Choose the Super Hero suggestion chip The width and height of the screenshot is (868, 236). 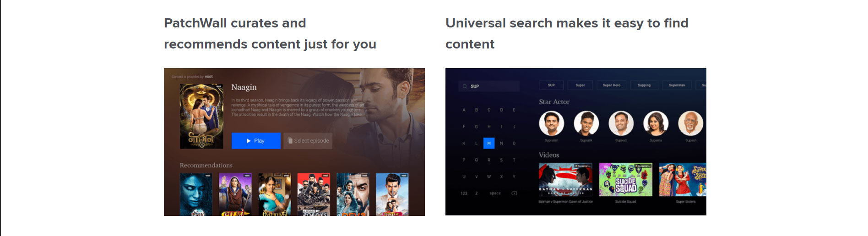pos(612,85)
